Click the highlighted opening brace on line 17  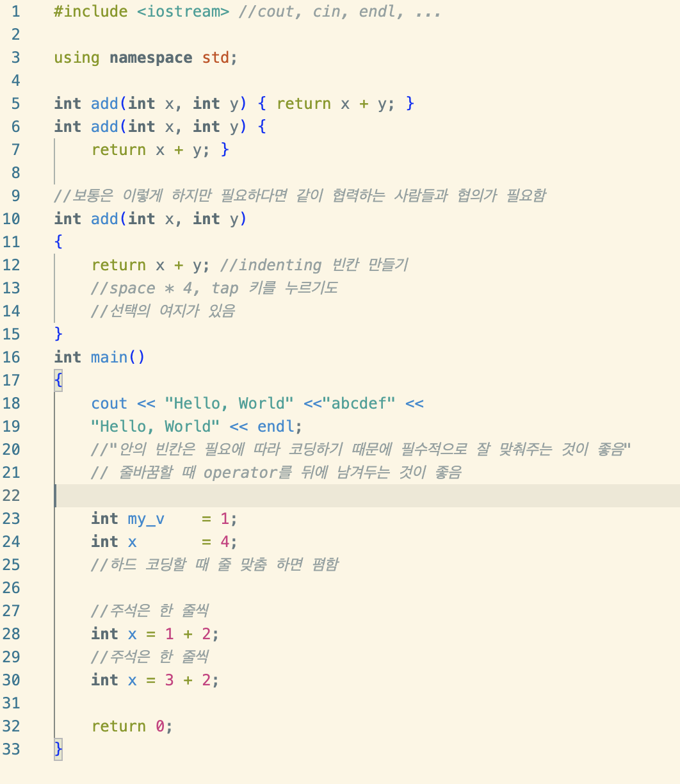point(59,380)
